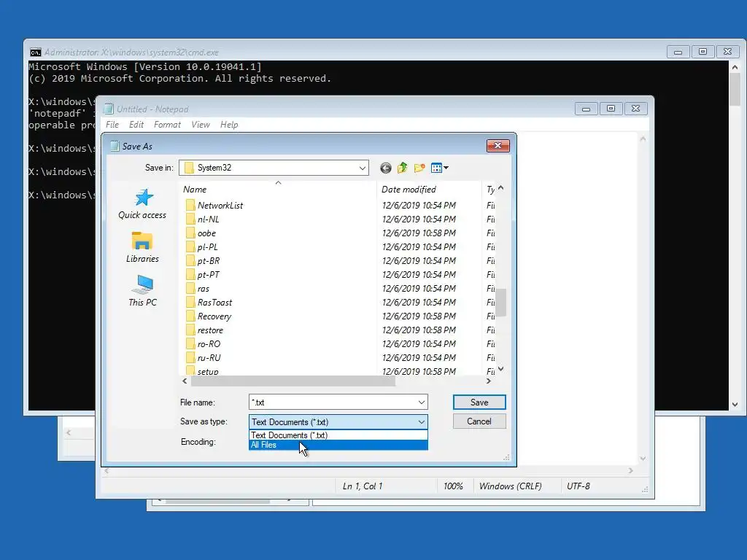This screenshot has width=747, height=560.
Task: Click the cmd.exe window title icon
Action: (36, 52)
